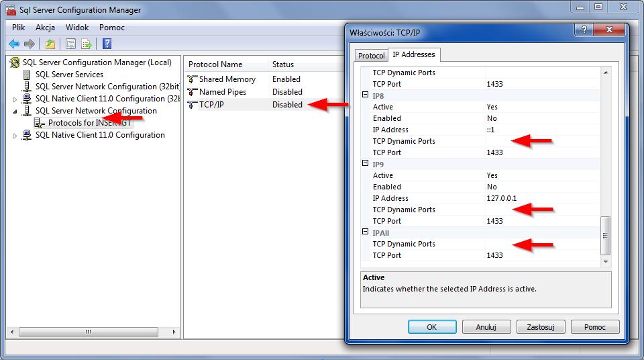Screen dimensions: 644x360
Task: Click the IP9 TCP Dynamic Ports value field
Action: [x=542, y=210]
